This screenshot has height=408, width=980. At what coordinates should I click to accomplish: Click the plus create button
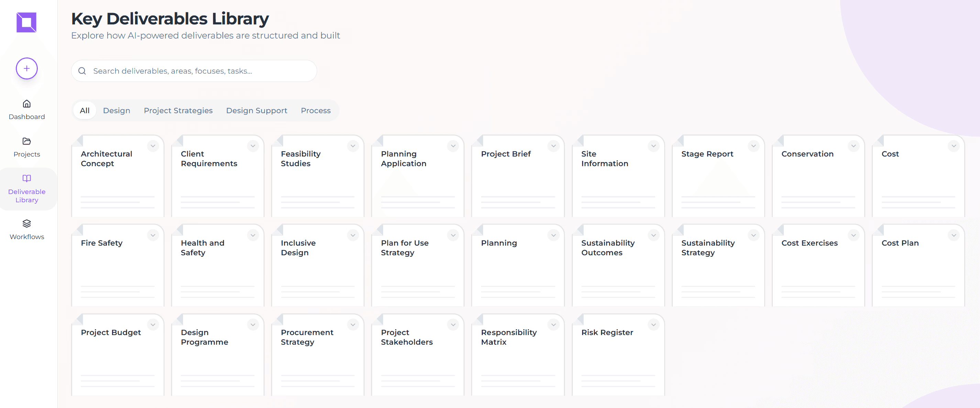[27, 68]
